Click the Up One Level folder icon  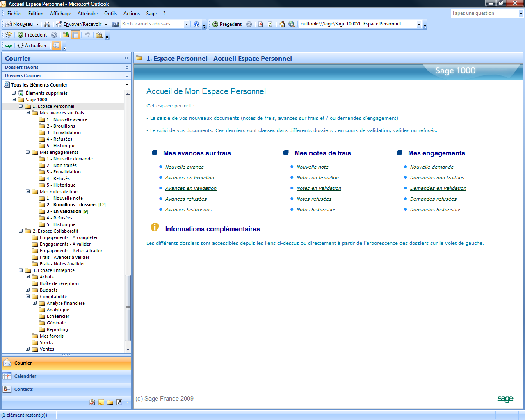click(66, 35)
